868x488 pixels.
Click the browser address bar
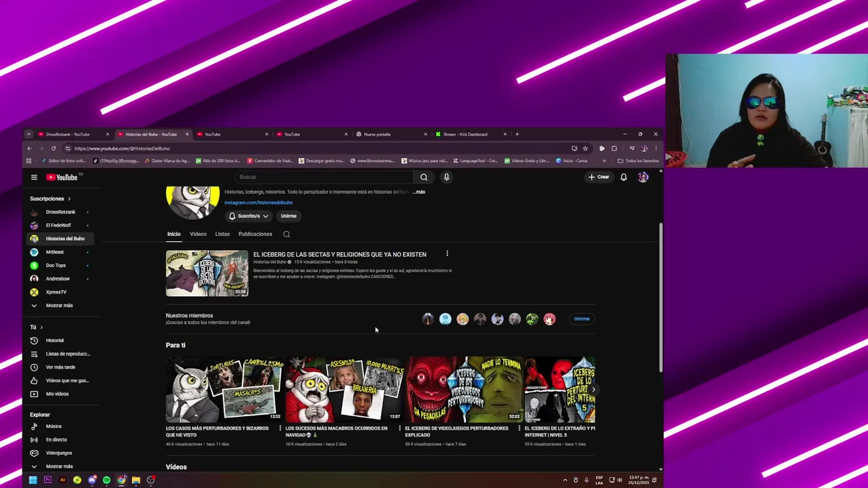[x=319, y=148]
